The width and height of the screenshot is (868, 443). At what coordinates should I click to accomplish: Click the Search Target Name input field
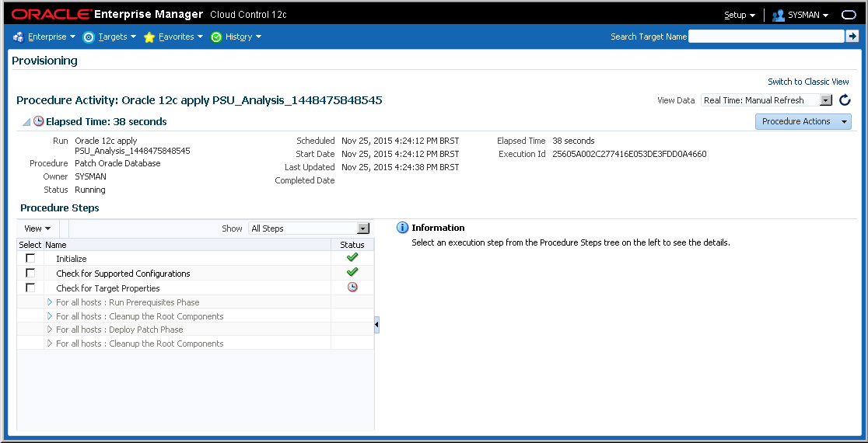pos(766,37)
